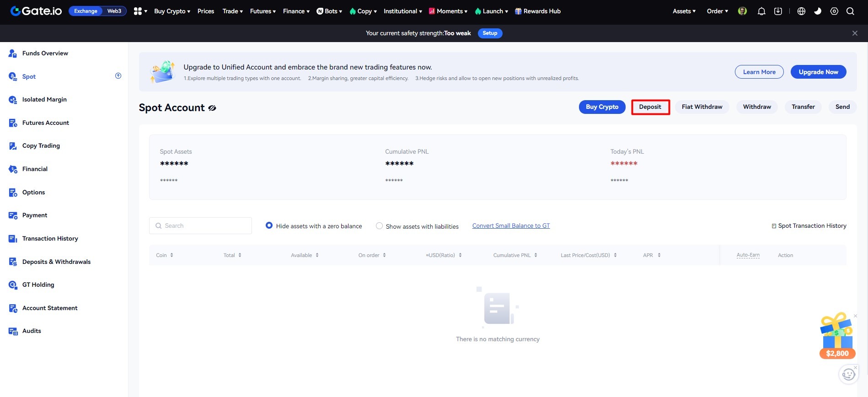Click the Options sidebar icon
This screenshot has height=397, width=868.
(13, 193)
